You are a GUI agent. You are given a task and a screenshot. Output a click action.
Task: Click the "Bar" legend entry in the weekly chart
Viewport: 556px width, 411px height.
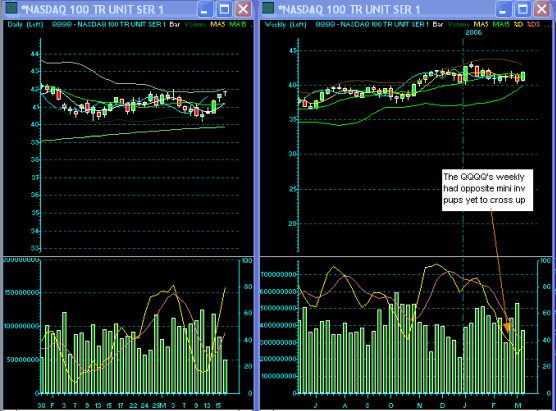pos(438,24)
